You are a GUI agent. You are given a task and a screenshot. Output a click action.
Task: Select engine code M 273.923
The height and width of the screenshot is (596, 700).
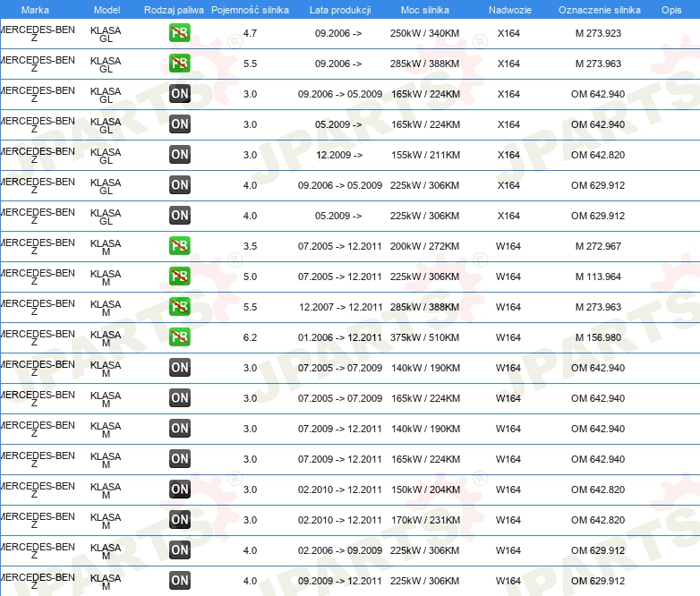tap(598, 33)
